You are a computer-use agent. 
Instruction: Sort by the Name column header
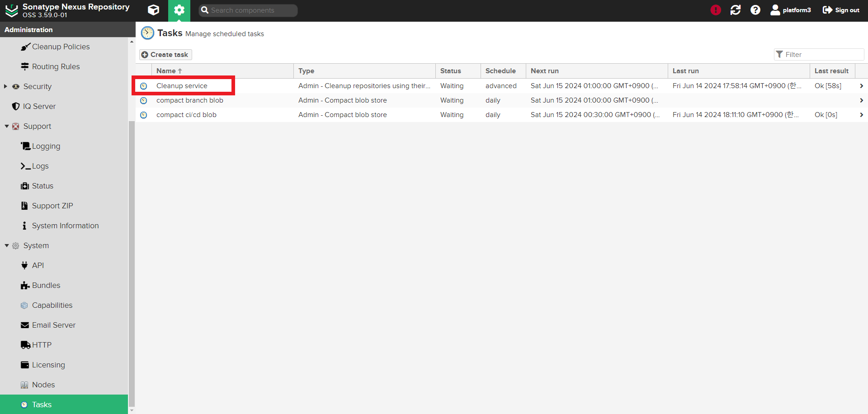(x=222, y=71)
